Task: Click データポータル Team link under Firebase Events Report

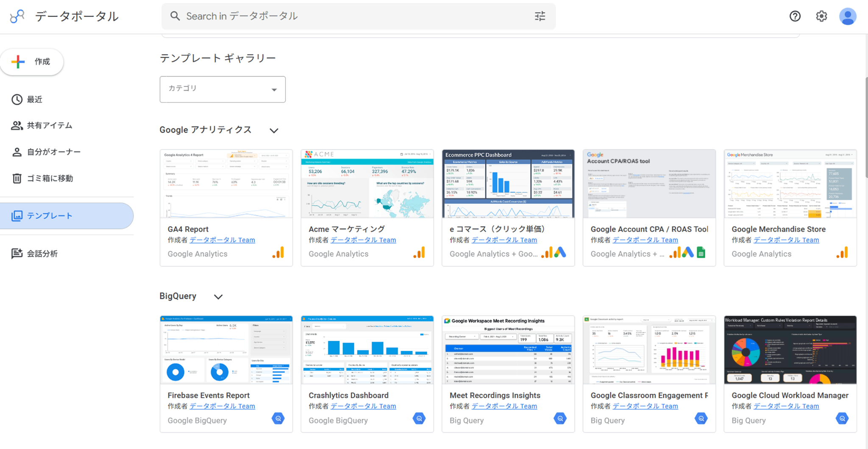Action: click(222, 406)
